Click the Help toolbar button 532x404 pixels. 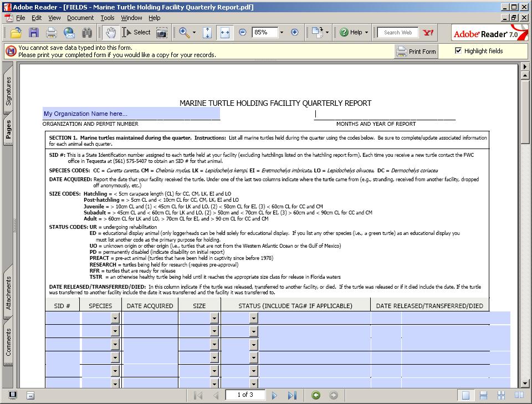pyautogui.click(x=351, y=32)
